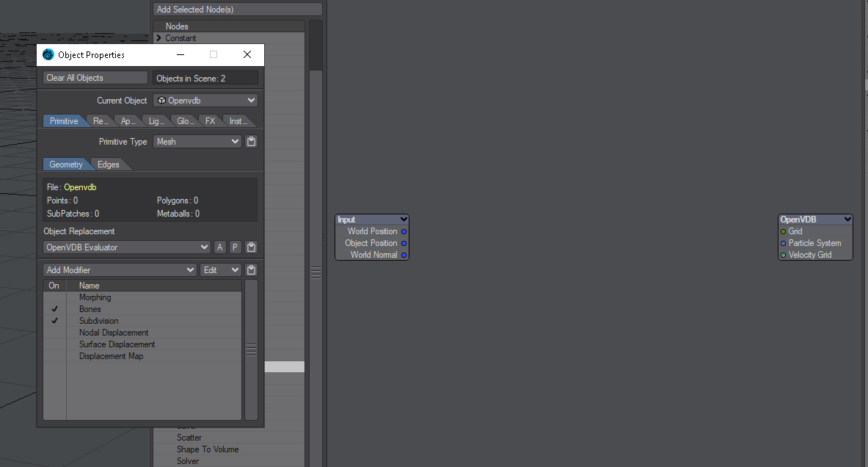
Task: Switch to the Inst... tab
Action: pyautogui.click(x=238, y=120)
